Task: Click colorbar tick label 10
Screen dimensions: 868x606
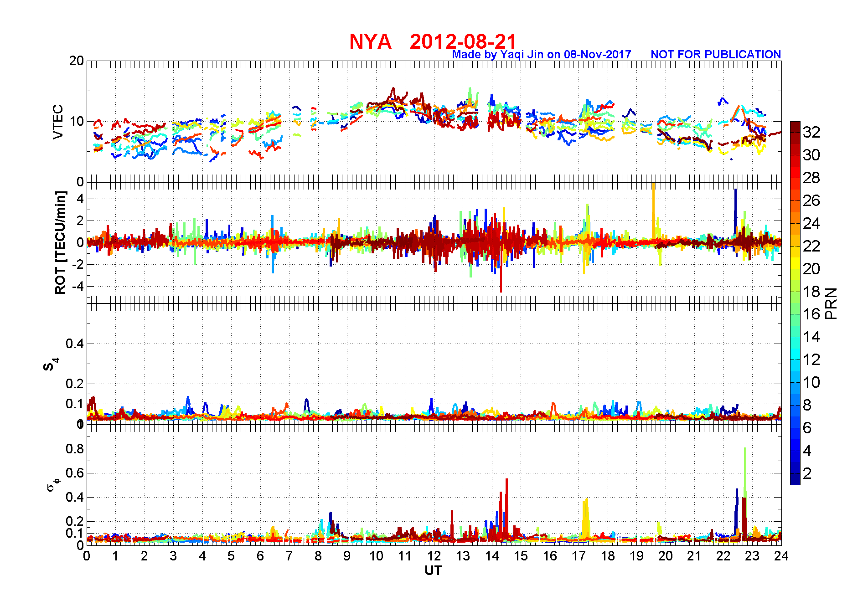Action: [x=811, y=383]
